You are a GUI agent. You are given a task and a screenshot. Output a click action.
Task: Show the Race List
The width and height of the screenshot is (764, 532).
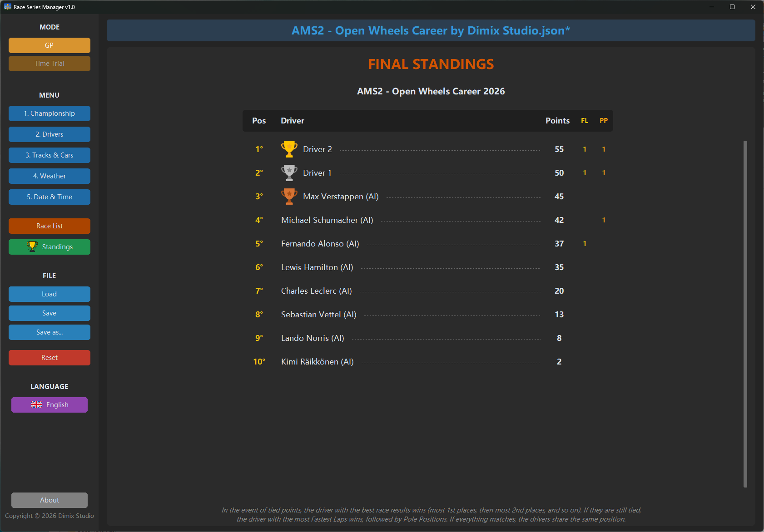click(x=50, y=226)
